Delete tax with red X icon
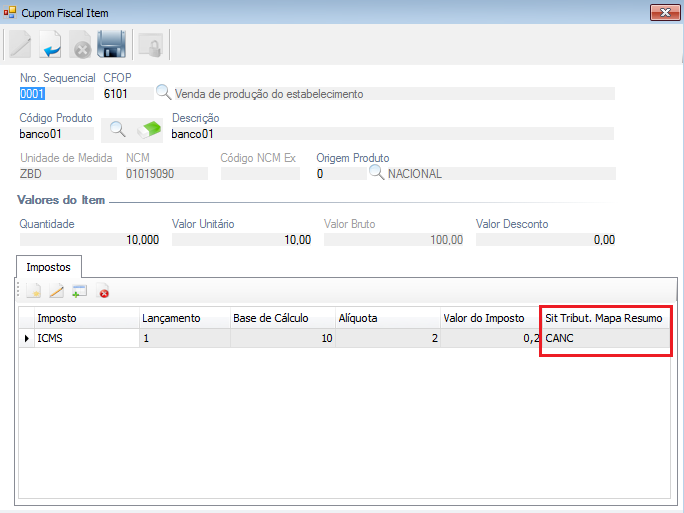This screenshot has height=513, width=684. [103, 292]
